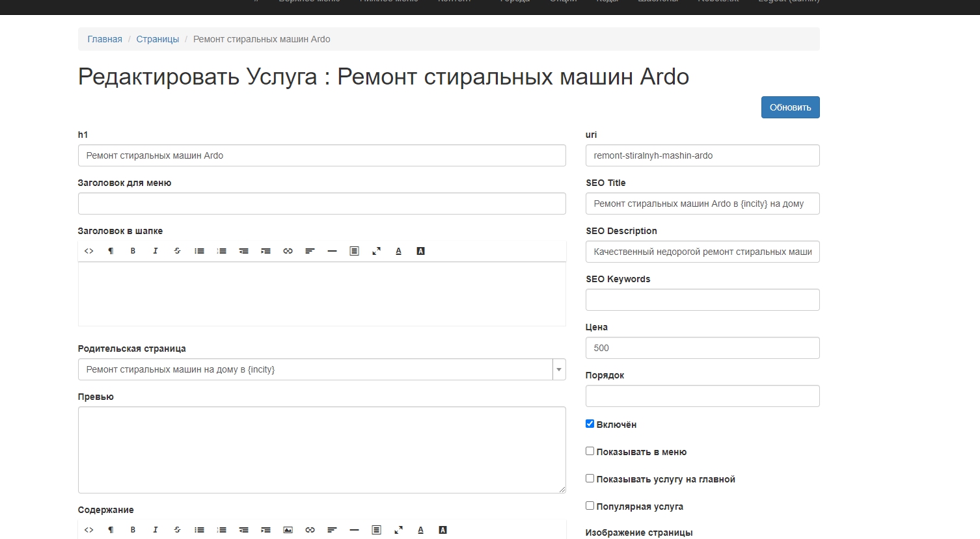Uncheck the Включён checkbox
The width and height of the screenshot is (980, 539).
pos(590,424)
